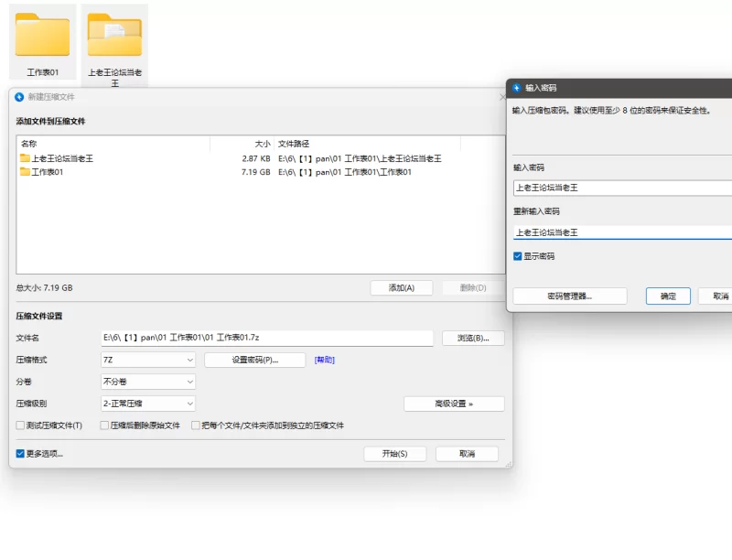
Task: Click the 总大小: 7.19 GB text
Action: (44, 288)
